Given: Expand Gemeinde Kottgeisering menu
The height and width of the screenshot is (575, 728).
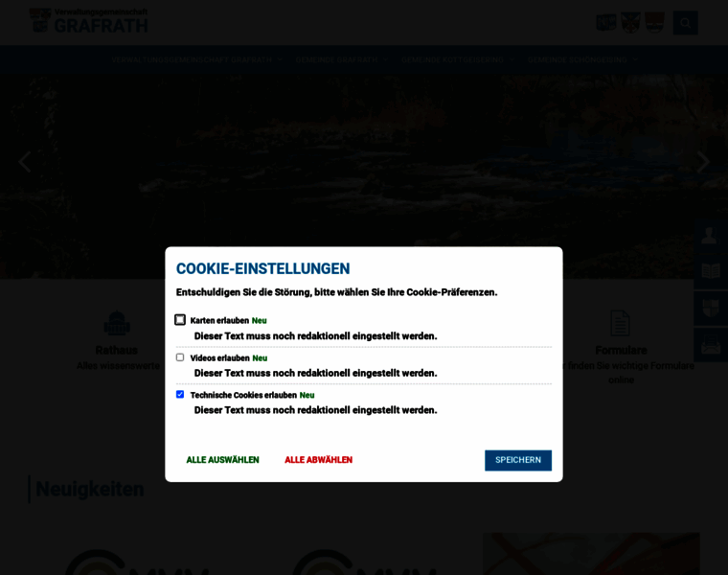Looking at the screenshot, I should click(458, 60).
